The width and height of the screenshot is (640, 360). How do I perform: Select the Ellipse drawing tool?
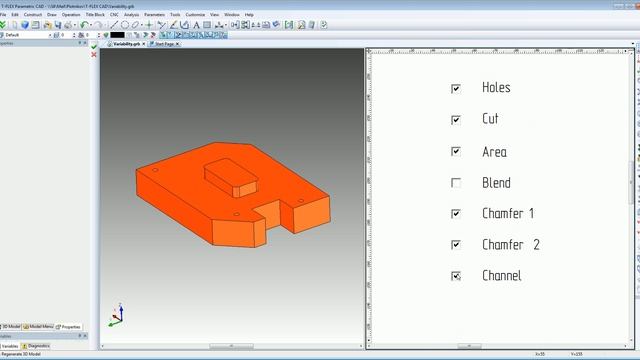[x=135, y=25]
